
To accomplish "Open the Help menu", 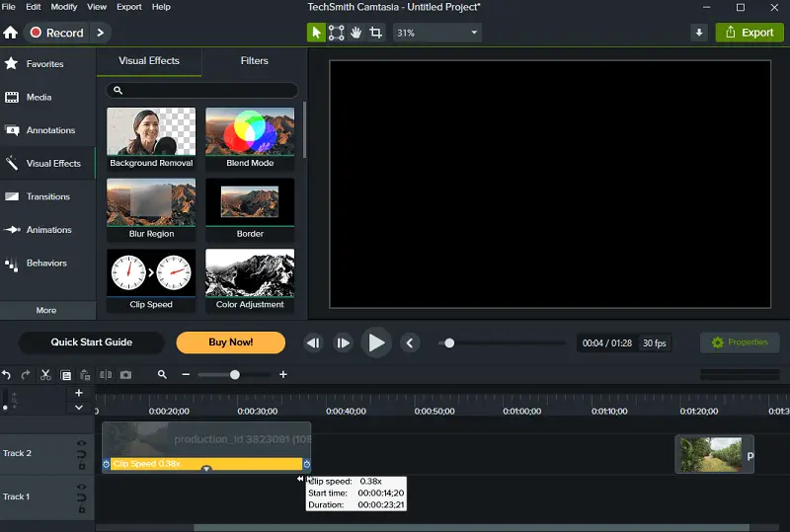I will coord(161,7).
